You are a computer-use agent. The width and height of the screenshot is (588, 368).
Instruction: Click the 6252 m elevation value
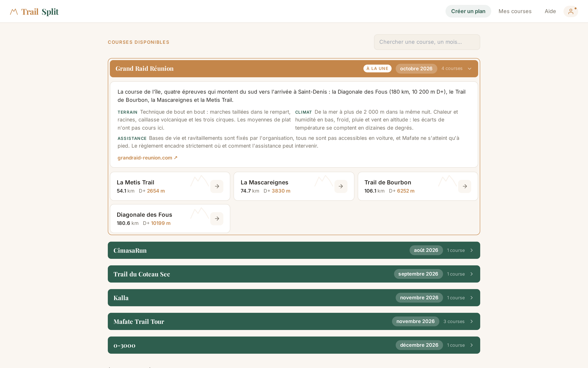pos(405,191)
